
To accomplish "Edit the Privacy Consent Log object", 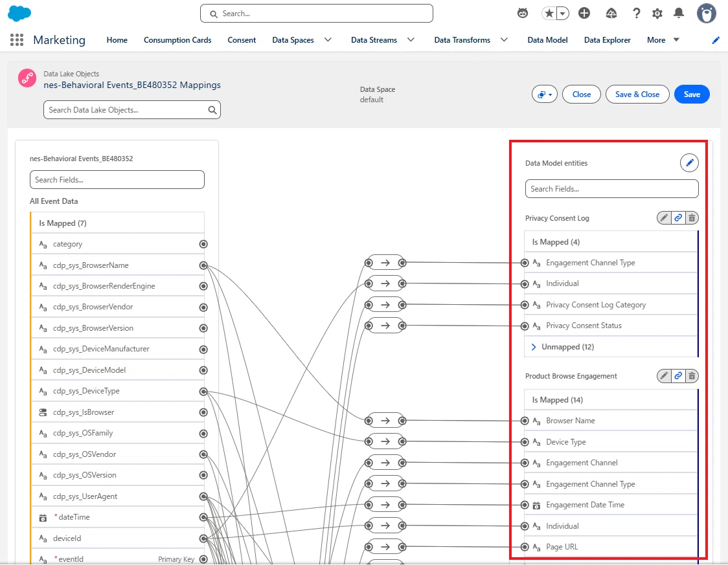I will click(664, 218).
